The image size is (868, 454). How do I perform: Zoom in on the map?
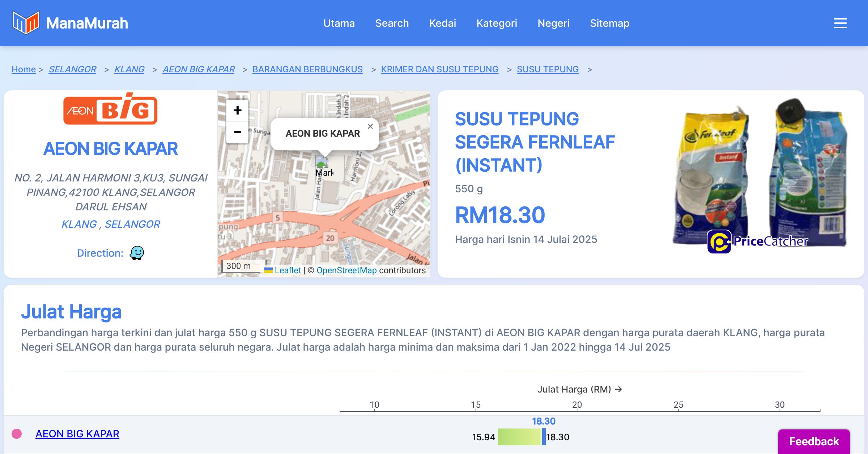[x=237, y=110]
